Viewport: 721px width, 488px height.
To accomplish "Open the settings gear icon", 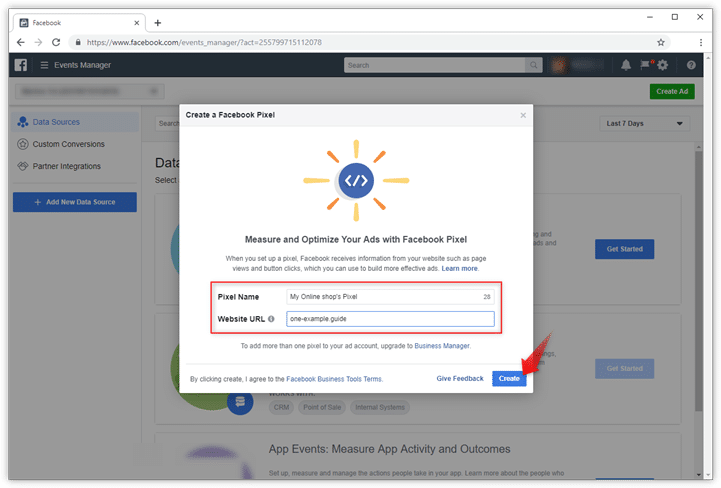I will click(663, 65).
